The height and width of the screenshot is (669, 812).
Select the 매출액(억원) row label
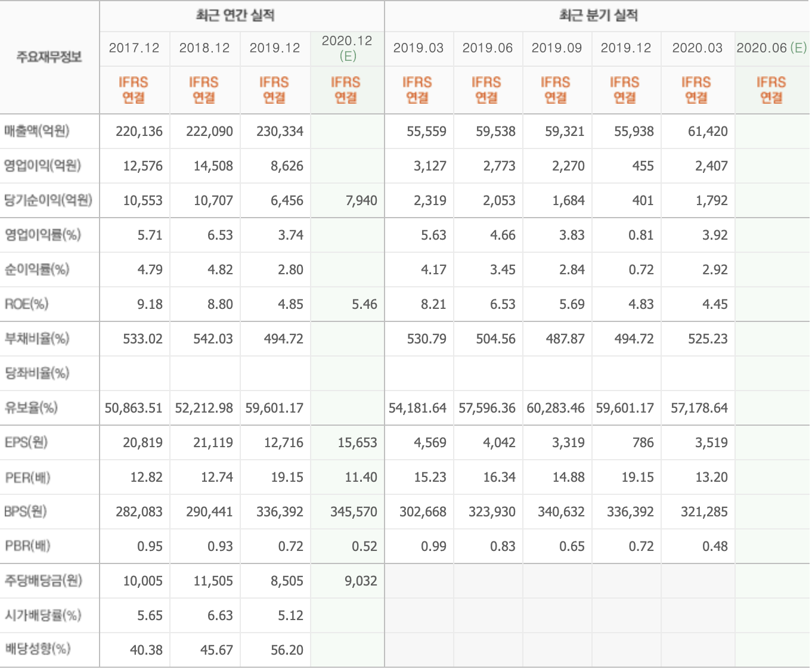(37, 131)
